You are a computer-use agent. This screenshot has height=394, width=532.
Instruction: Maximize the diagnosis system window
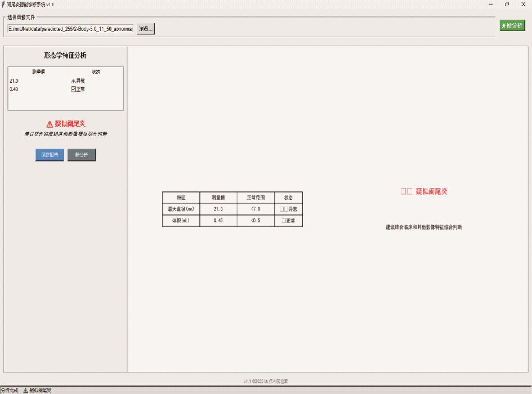click(507, 4)
